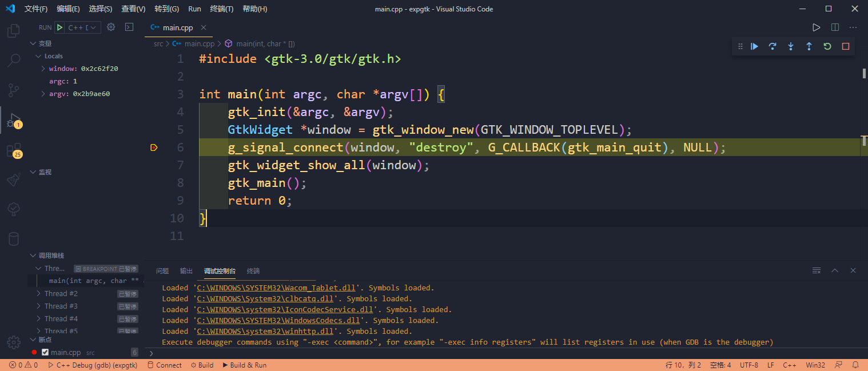The width and height of the screenshot is (868, 371).
Task: Open Search in the activity bar
Action: [13, 60]
